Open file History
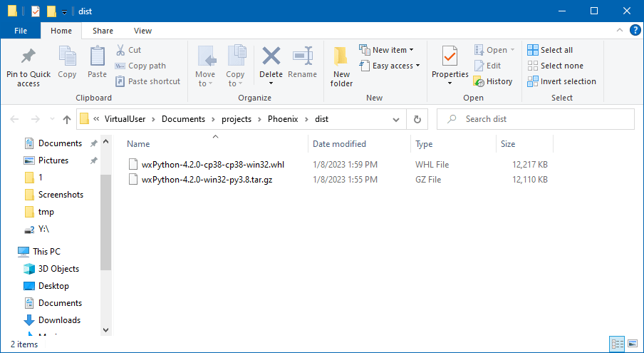 [x=493, y=81]
